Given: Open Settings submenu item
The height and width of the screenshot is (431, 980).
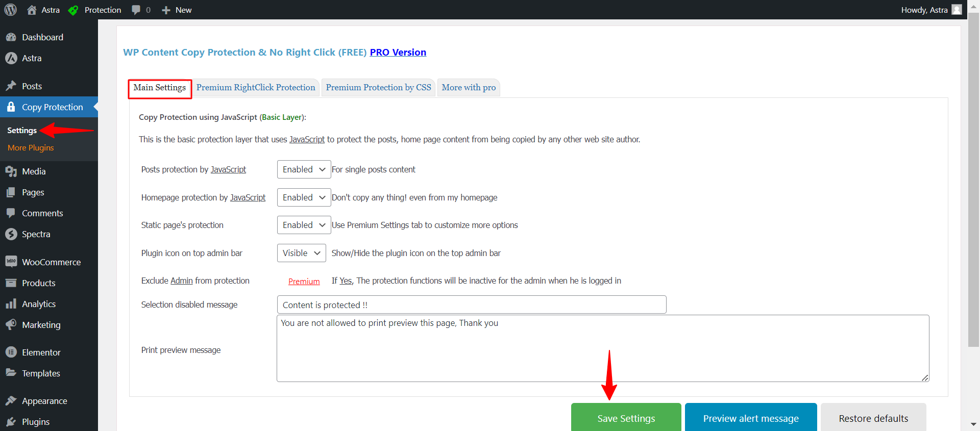Looking at the screenshot, I should click(x=22, y=131).
